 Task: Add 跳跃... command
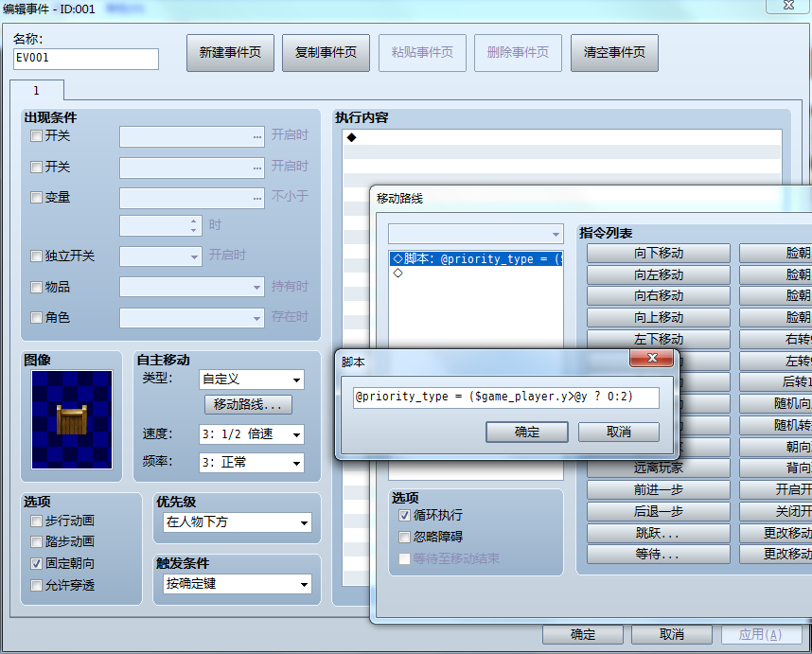pos(659,534)
